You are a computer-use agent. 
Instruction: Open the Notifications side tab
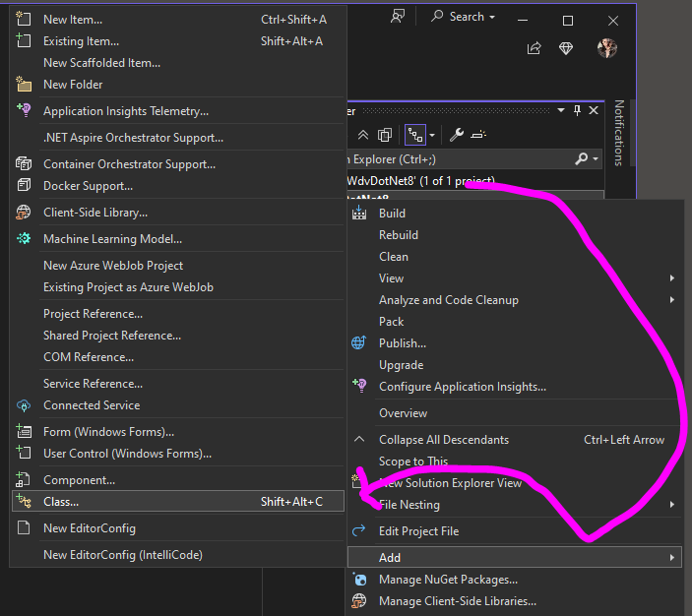619,133
